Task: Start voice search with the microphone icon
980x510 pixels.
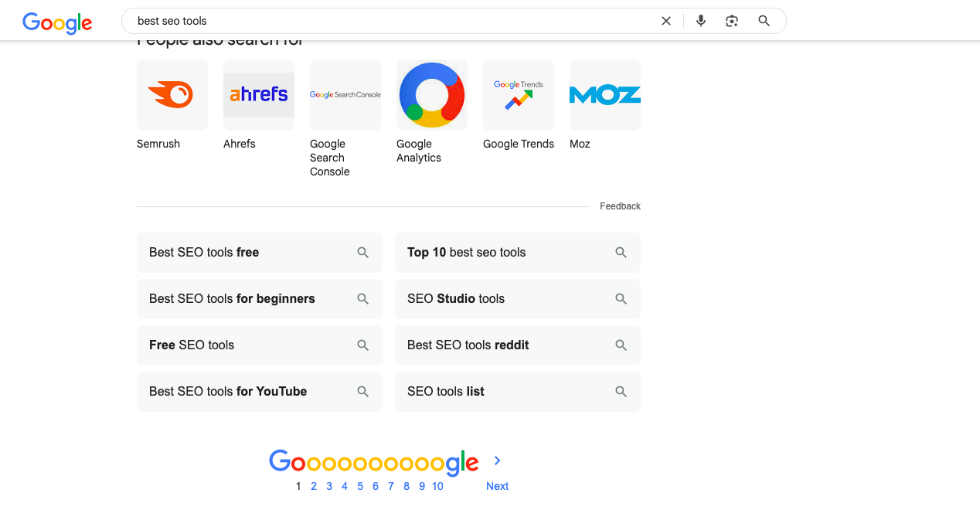Action: 701,21
